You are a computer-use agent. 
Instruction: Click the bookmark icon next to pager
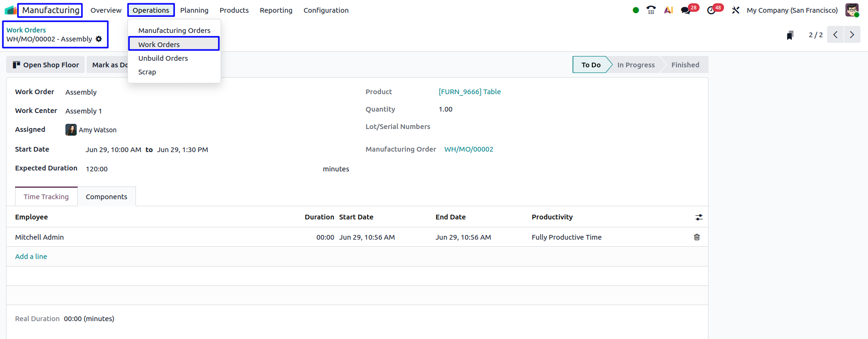[790, 35]
